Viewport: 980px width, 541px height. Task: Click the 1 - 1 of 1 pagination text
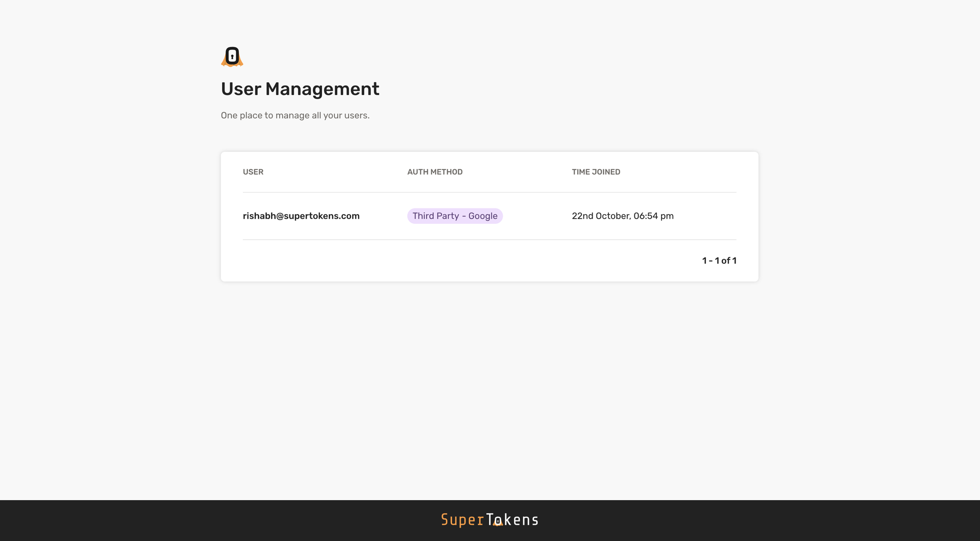point(719,261)
